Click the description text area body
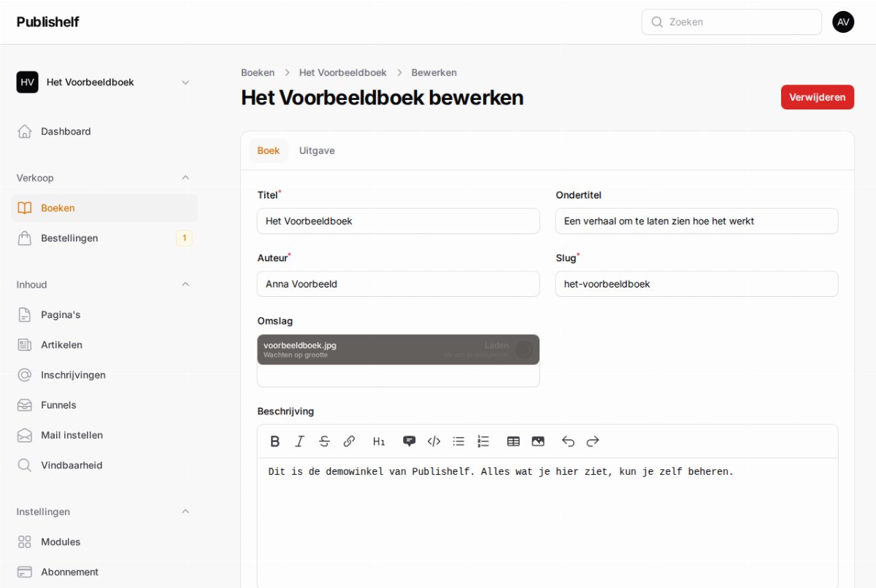The image size is (876, 588). [547, 523]
